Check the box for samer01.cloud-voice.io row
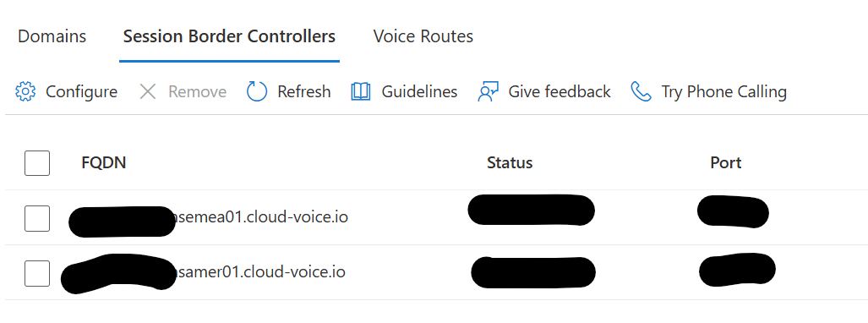The height and width of the screenshot is (323, 868). point(37,273)
